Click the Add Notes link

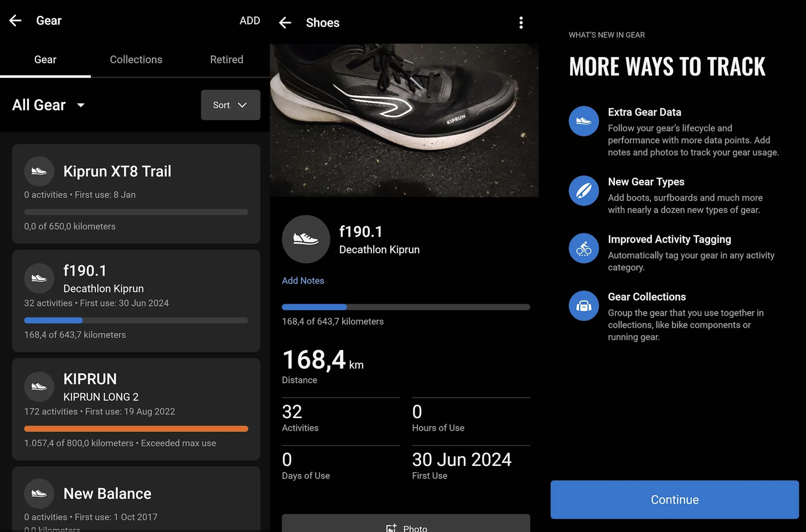pos(303,280)
